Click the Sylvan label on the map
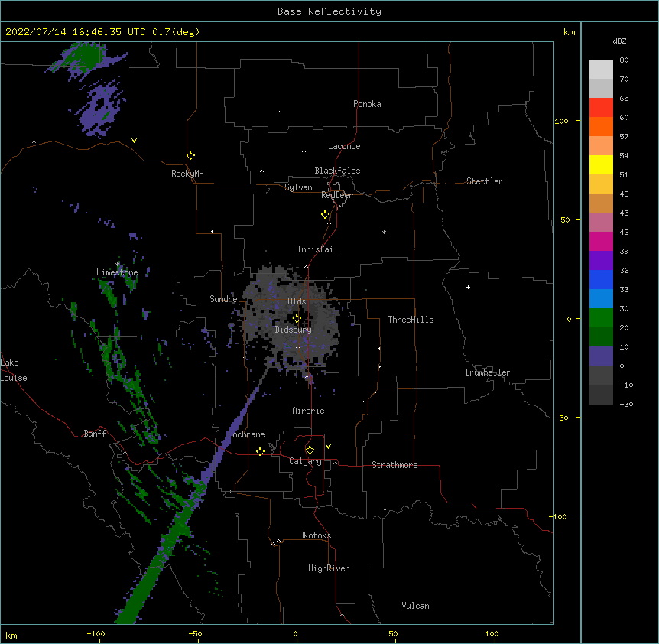The image size is (659, 644). coord(298,187)
